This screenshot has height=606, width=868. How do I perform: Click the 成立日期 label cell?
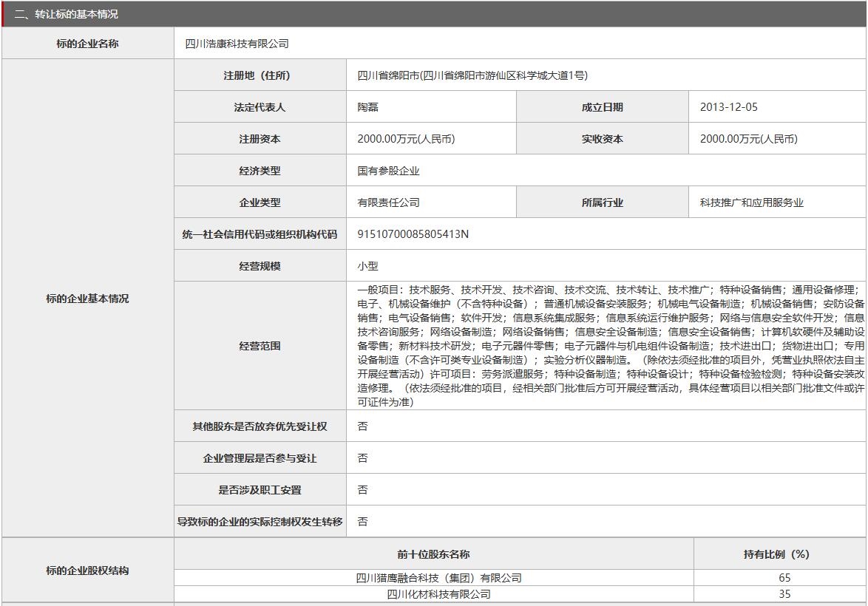(x=601, y=106)
